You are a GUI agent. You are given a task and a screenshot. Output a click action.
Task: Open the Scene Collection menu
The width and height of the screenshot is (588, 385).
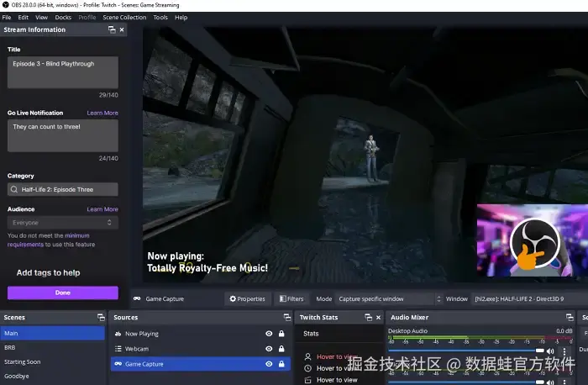(124, 18)
